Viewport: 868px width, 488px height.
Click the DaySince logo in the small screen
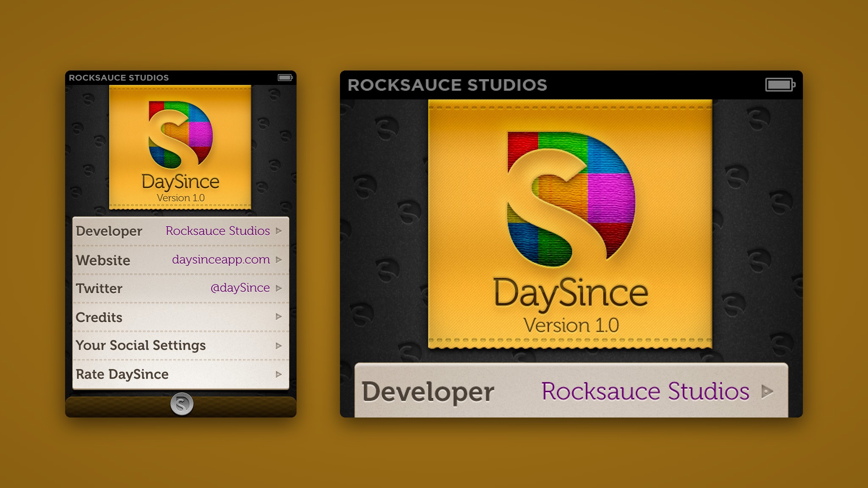pos(180,135)
